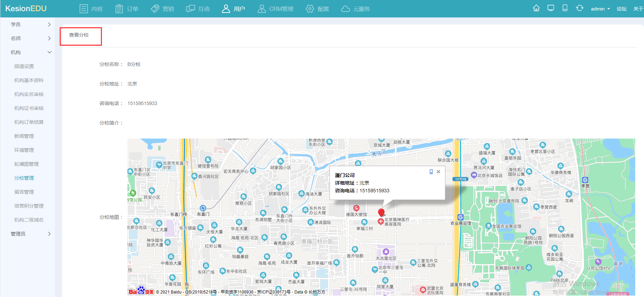Click the branch name B分校 value
Screen dimensions: 644x297
coord(134,64)
